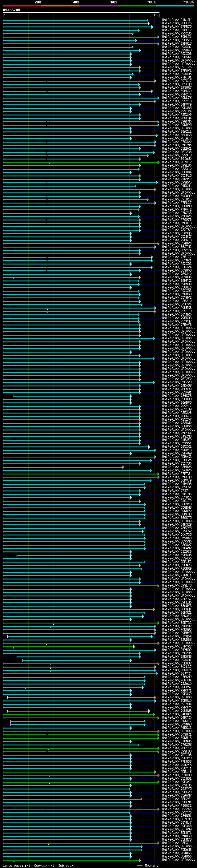Click the query end position 309
The width and height of the screenshot is (197, 868).
tap(155, 15)
